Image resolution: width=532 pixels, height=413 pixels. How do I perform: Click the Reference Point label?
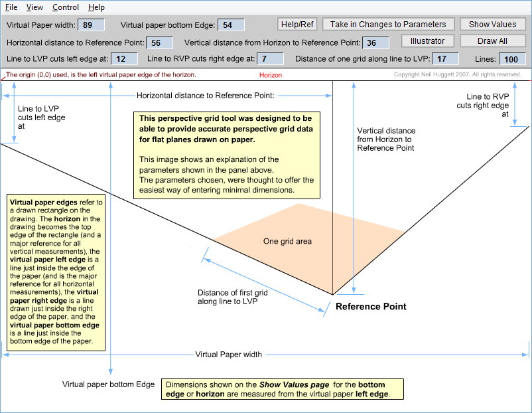371,306
